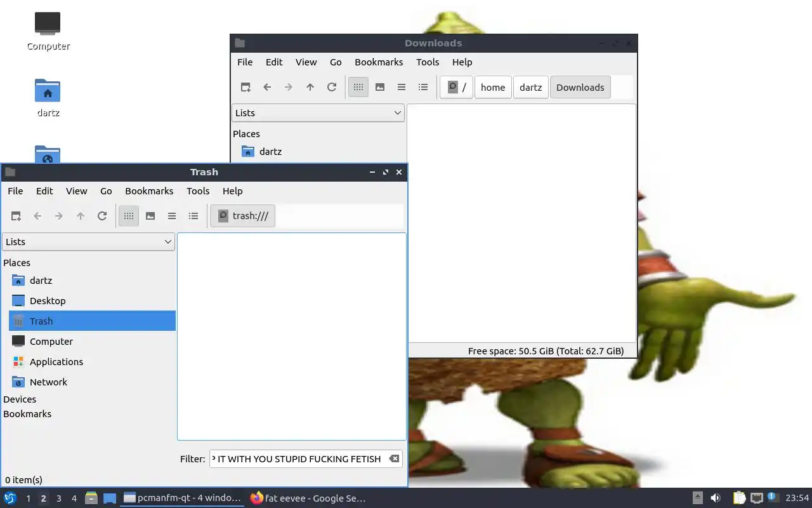Click 'home' path button in Downloads window
This screenshot has height=508, width=812.
point(493,87)
